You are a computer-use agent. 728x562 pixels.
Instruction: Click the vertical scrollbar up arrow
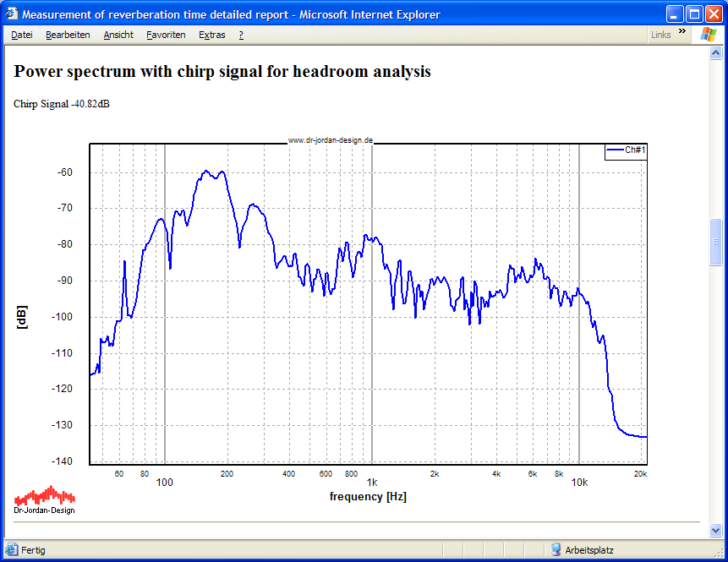(716, 52)
